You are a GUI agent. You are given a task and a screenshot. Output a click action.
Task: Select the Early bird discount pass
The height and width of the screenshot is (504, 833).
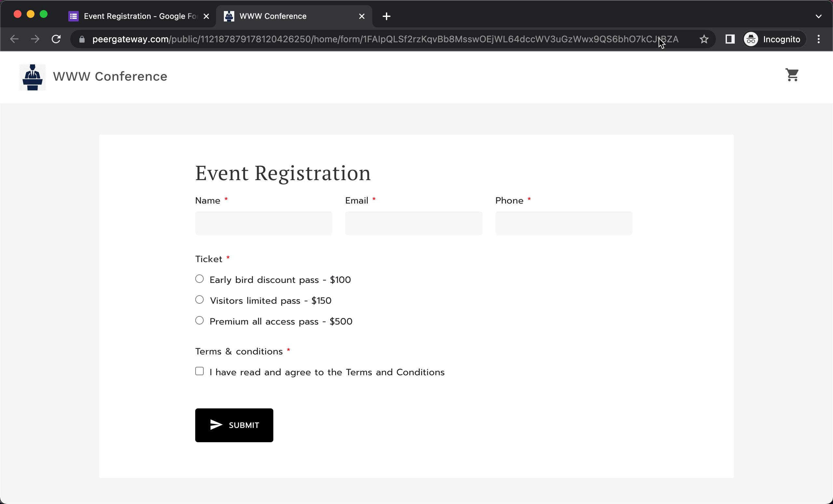199,278
